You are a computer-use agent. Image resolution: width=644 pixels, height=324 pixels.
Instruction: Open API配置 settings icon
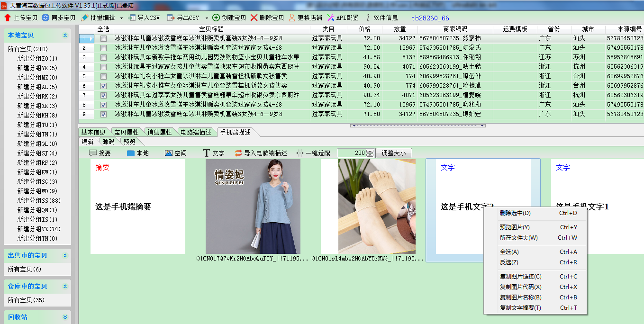pos(331,18)
